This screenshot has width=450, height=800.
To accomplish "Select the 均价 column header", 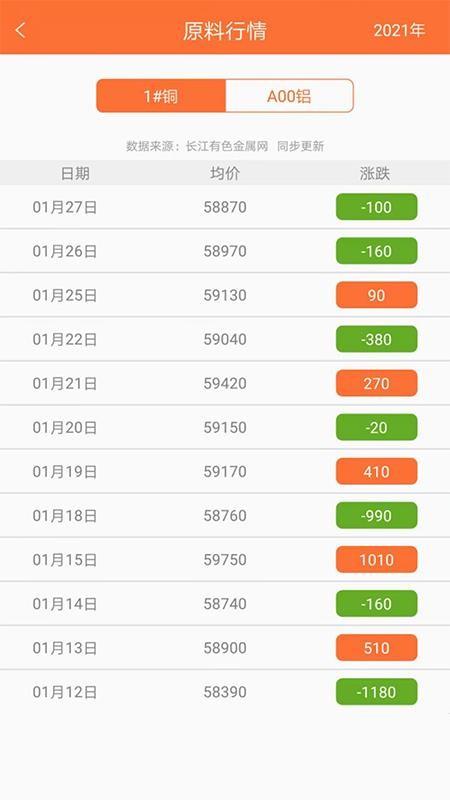I will point(224,173).
